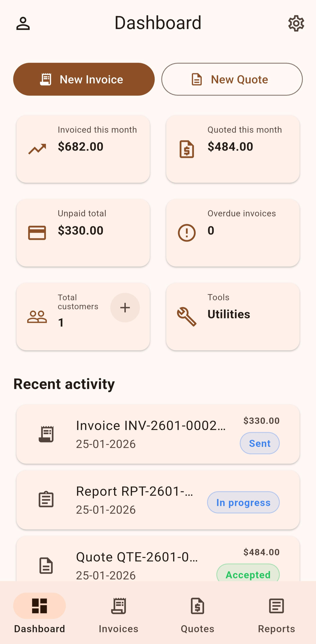Tap the add customer plus icon
316x644 pixels.
click(x=125, y=307)
